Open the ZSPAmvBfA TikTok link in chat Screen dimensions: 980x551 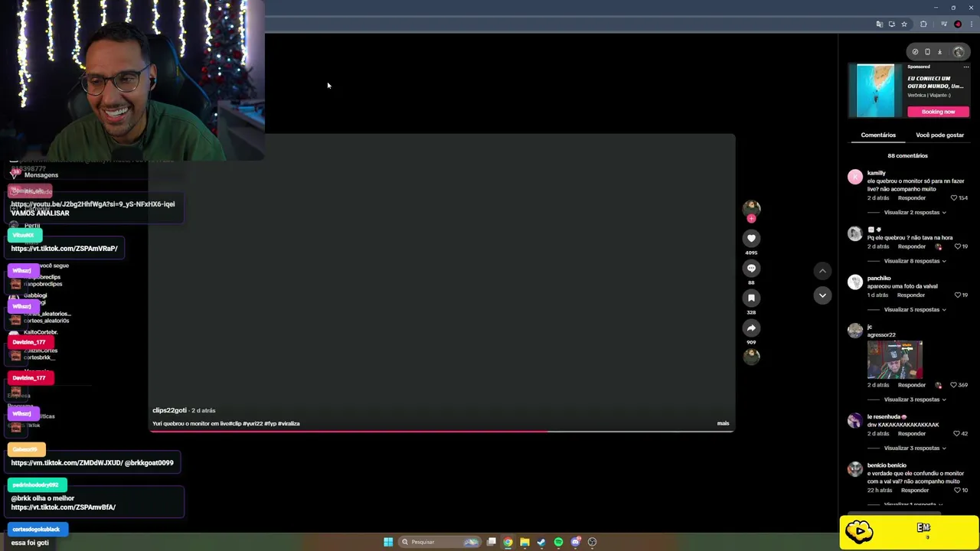click(63, 507)
